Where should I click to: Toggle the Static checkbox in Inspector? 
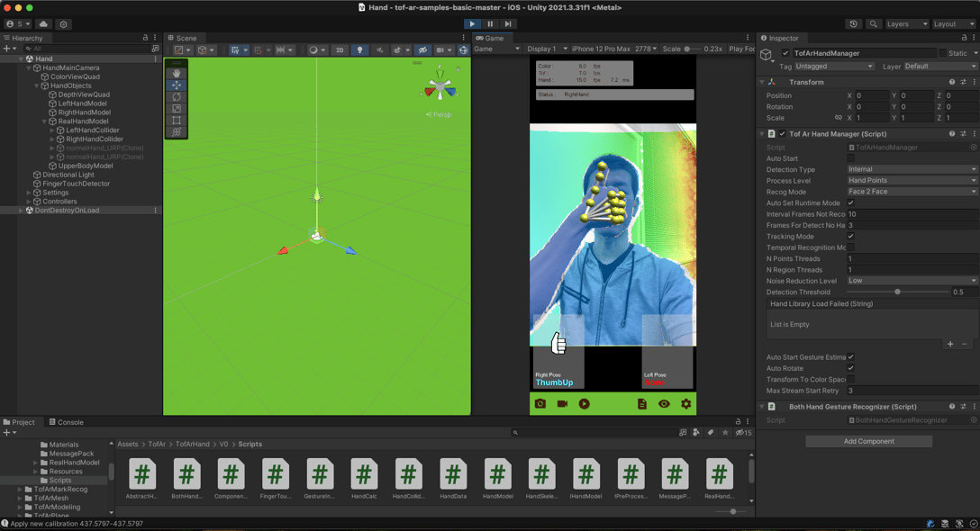[942, 53]
